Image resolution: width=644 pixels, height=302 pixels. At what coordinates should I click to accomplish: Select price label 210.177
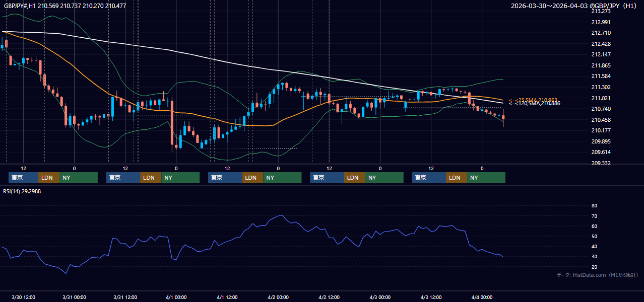601,130
